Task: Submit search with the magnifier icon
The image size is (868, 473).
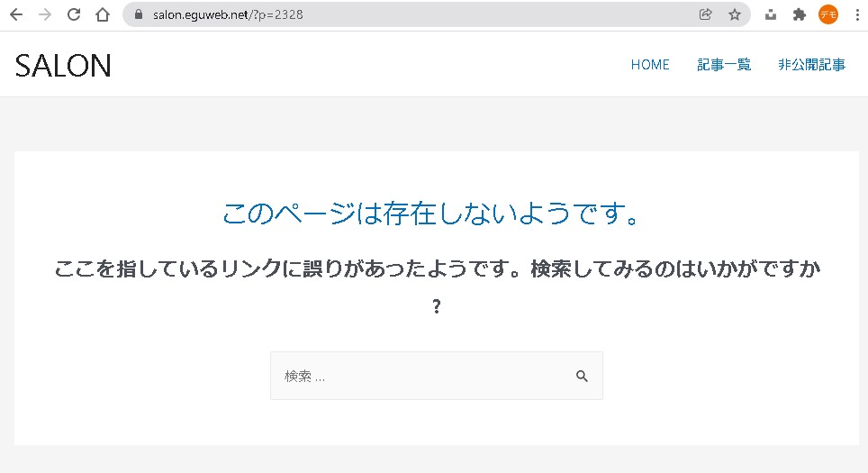Action: tap(582, 377)
